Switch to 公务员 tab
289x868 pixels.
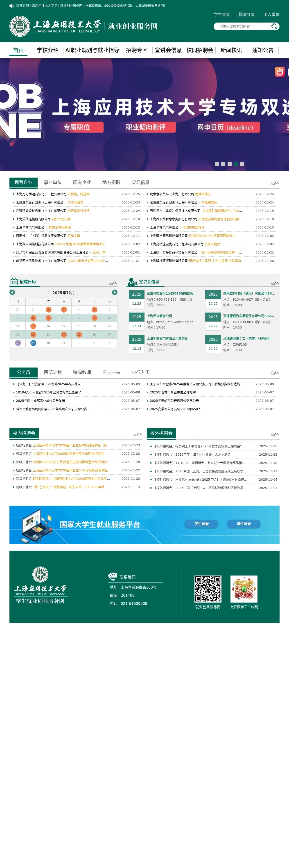[24, 372]
